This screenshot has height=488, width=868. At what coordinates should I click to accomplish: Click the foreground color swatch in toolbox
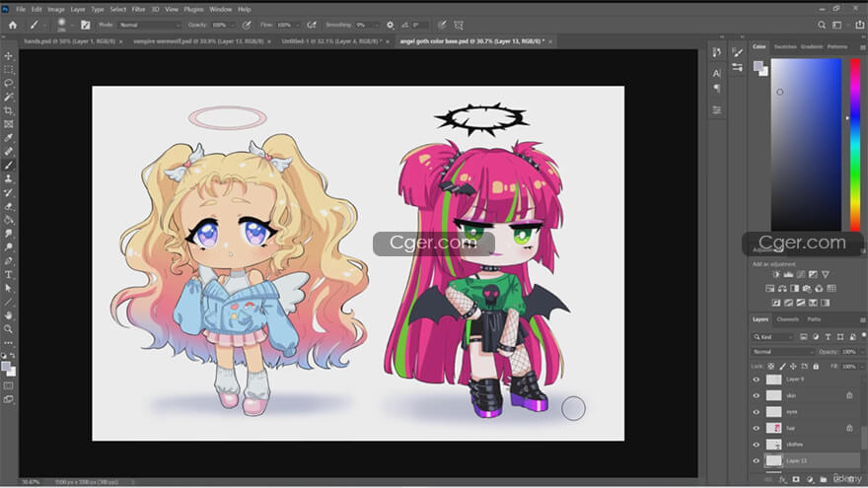pyautogui.click(x=6, y=367)
